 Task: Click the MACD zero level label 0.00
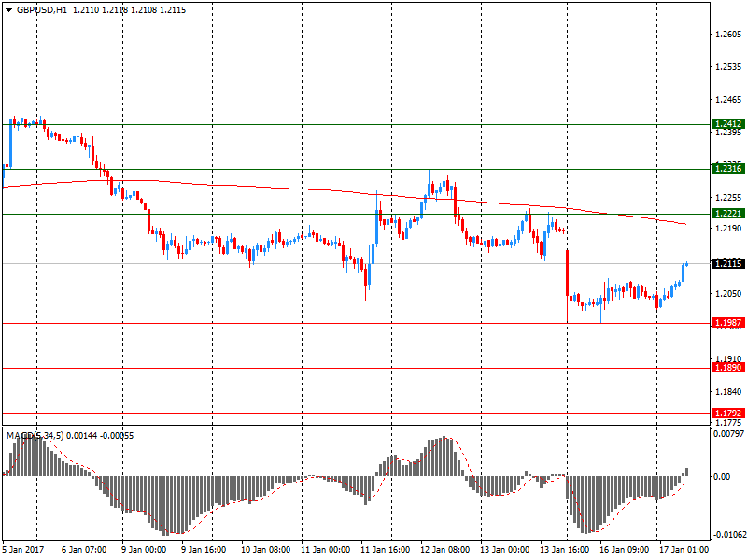pyautogui.click(x=722, y=477)
